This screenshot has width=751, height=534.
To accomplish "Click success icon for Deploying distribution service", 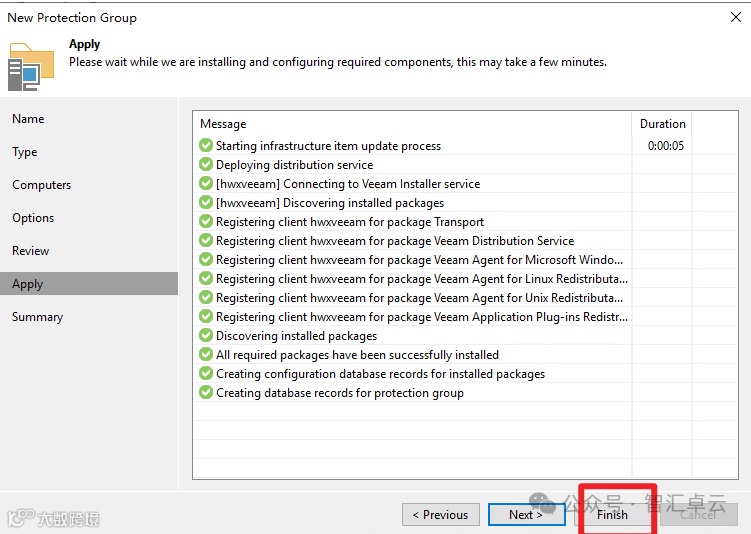I will 206,164.
